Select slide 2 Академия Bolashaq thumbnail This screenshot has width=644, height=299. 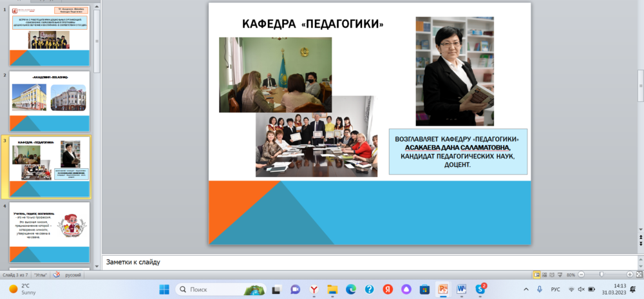[x=50, y=101]
